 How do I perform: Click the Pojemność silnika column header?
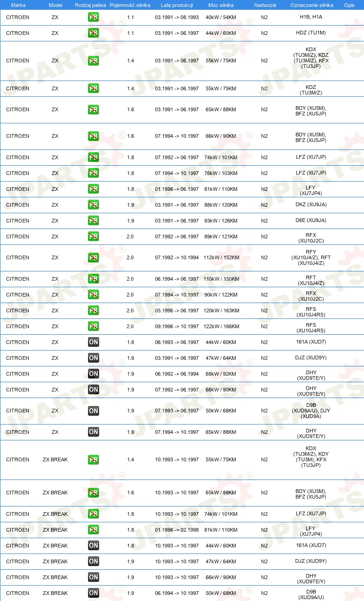[x=130, y=5]
